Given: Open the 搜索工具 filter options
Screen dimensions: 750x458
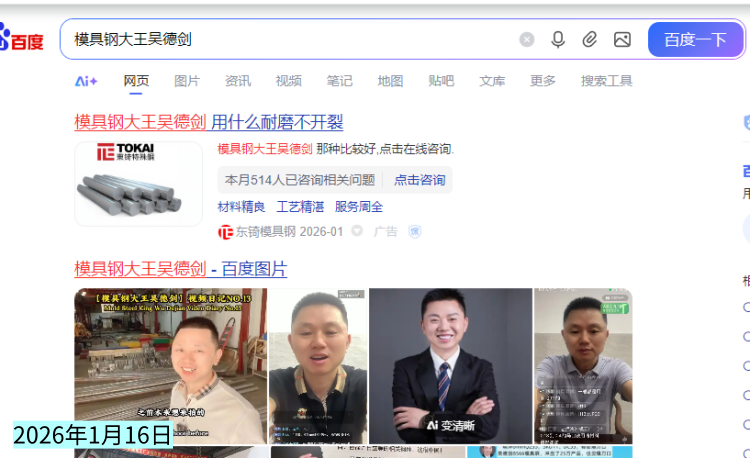Looking at the screenshot, I should [x=607, y=81].
